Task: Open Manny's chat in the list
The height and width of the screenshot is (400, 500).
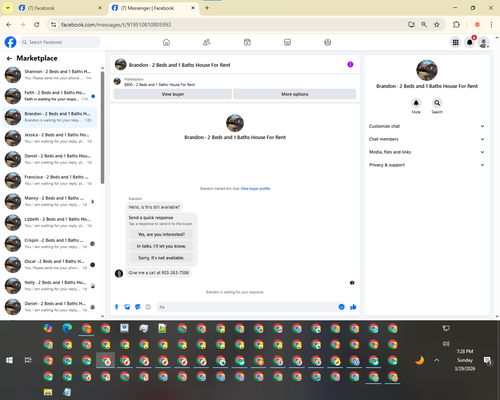Action: [x=50, y=201]
